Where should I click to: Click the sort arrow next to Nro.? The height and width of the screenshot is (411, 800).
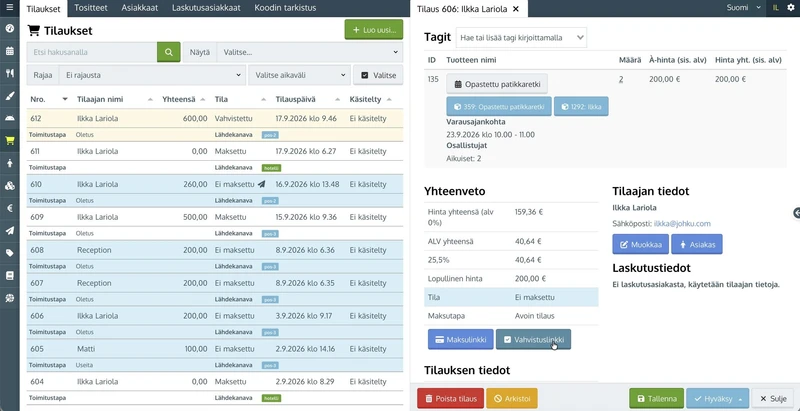click(x=65, y=99)
